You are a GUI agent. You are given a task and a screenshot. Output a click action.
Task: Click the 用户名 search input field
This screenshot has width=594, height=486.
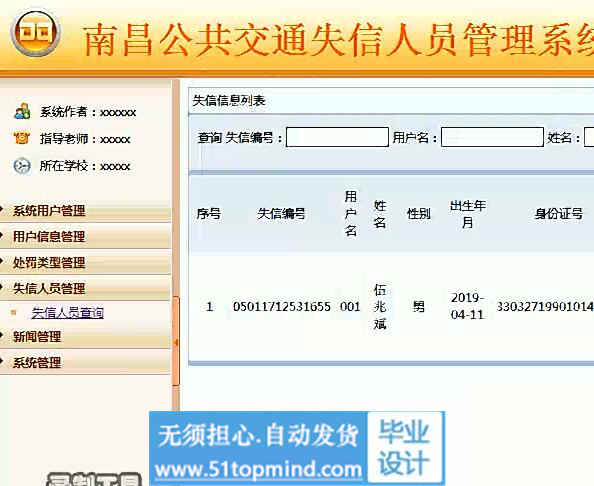coord(492,137)
